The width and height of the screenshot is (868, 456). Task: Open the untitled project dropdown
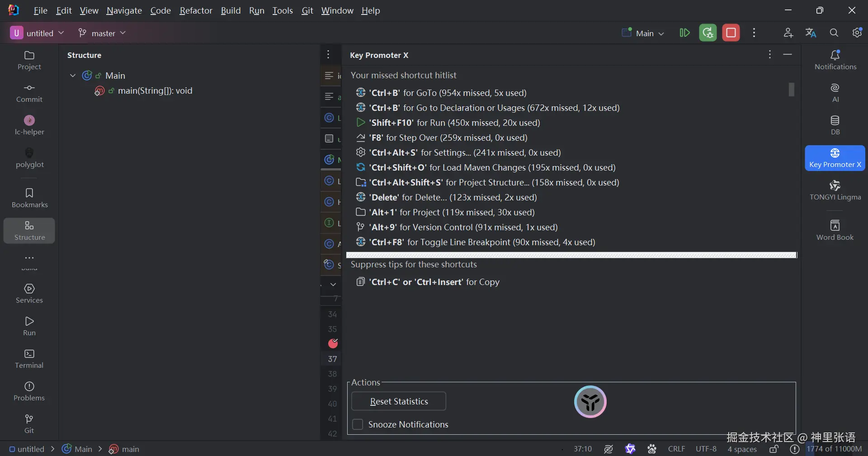tap(37, 33)
